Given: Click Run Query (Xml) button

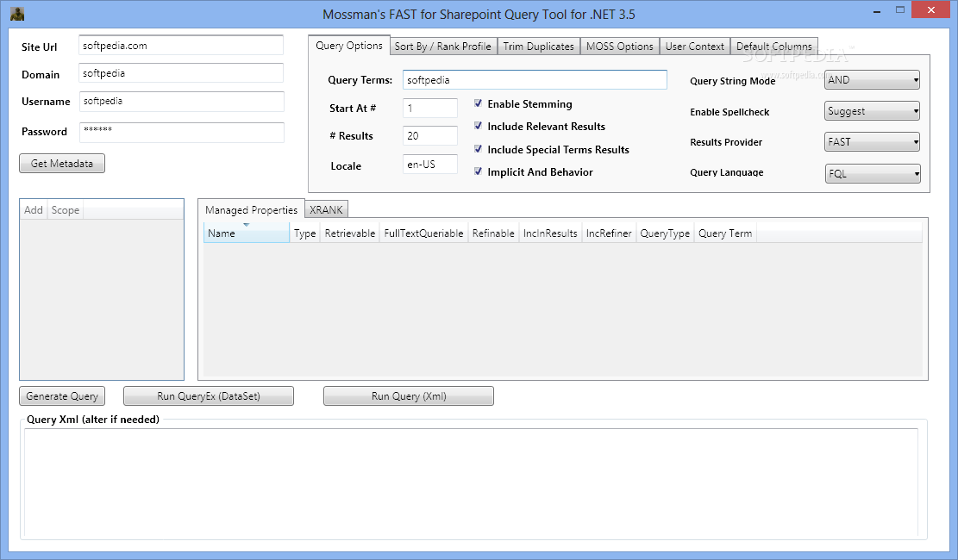Looking at the screenshot, I should 409,395.
